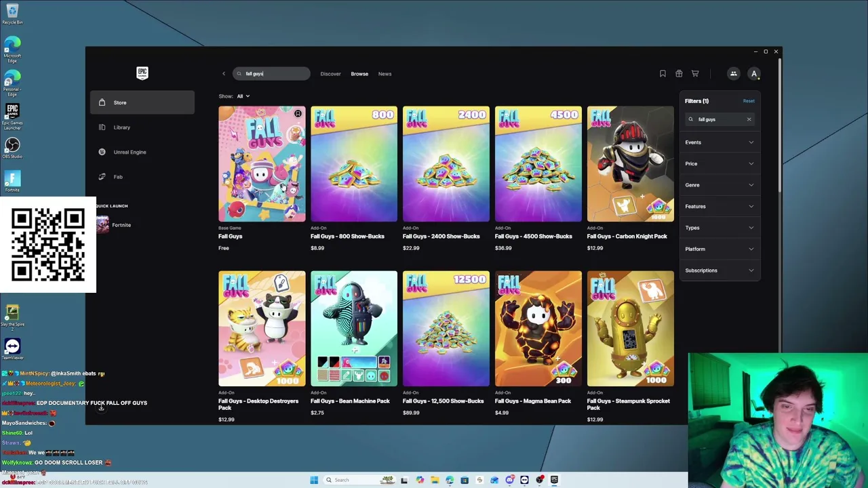Screen dimensions: 868x488
Task: Switch to the Browse tab
Action: pos(359,74)
